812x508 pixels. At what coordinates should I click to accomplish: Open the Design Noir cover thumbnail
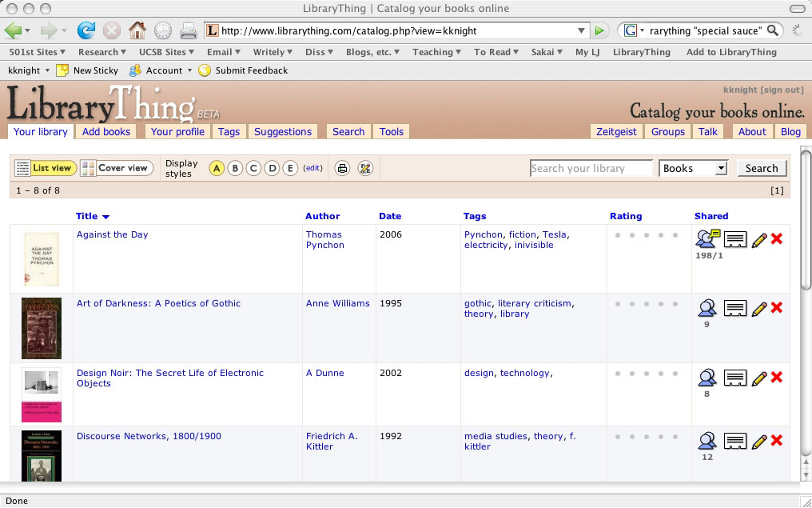tap(42, 394)
